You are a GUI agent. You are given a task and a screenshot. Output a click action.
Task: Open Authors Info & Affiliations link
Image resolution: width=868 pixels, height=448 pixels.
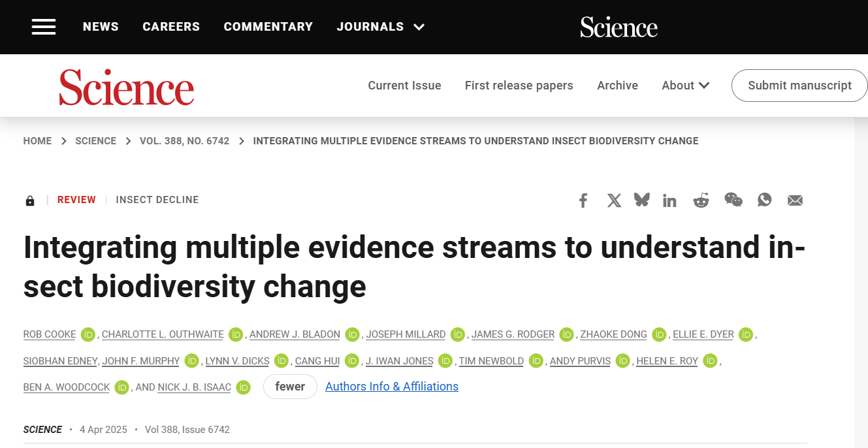(392, 387)
